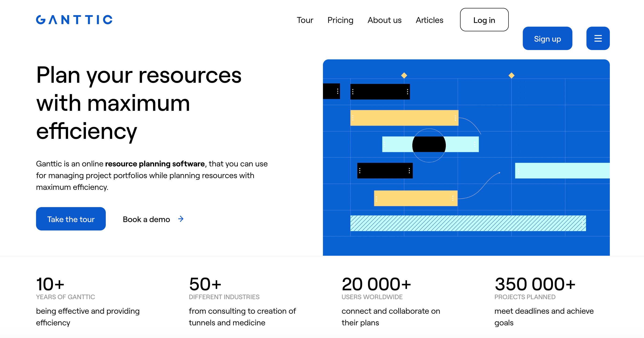Click the Take the tour button
Screen dimensions: 644x338
point(70,219)
